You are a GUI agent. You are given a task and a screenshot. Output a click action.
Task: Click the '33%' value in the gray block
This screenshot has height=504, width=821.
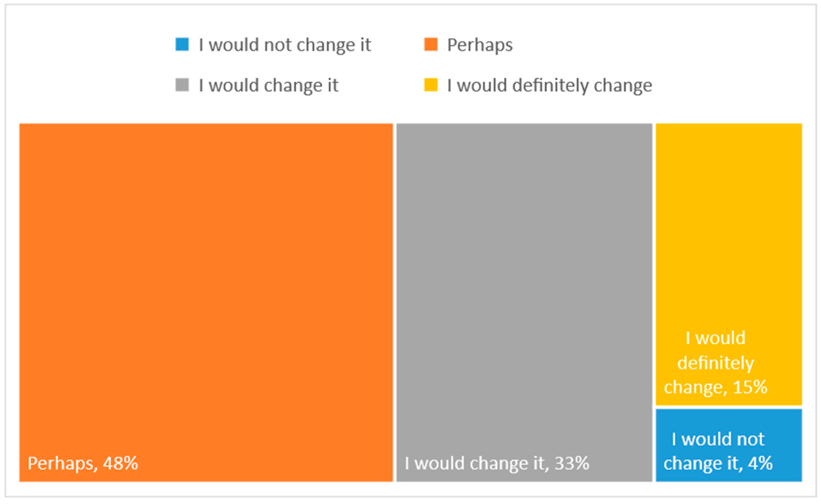click(571, 463)
